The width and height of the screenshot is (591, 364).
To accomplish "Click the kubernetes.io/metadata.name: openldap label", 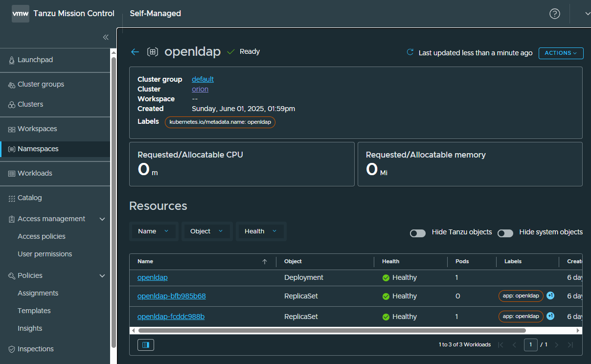I will 220,122.
